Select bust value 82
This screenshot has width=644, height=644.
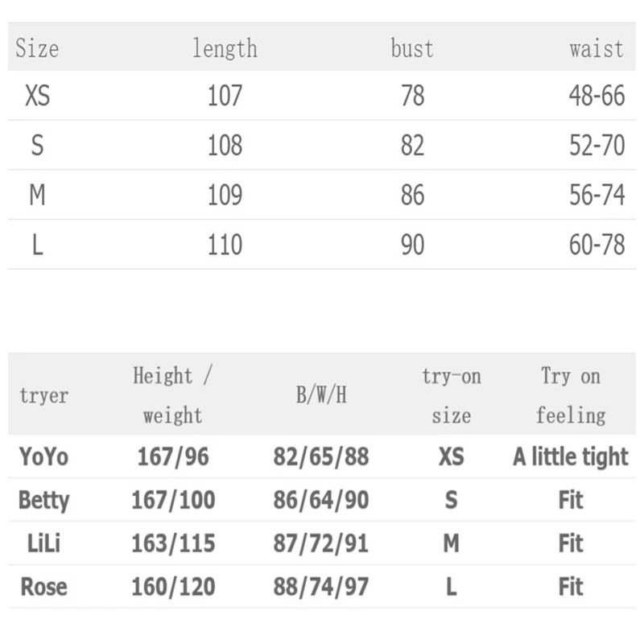click(412, 146)
